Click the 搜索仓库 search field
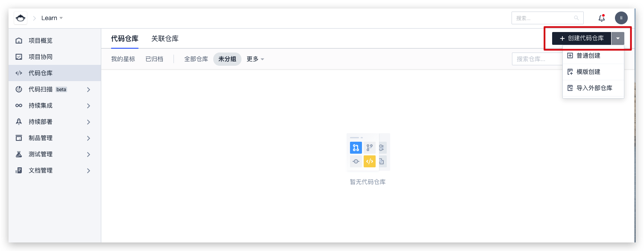This screenshot has width=644, height=251. click(537, 59)
